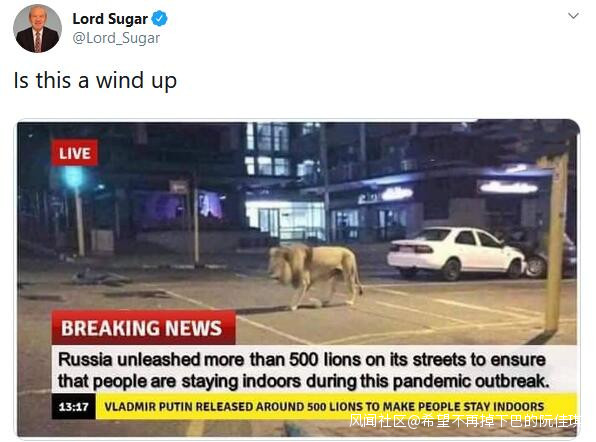Screen dimensions: 596x442
Task: Click the teal glowing street light
Action: tap(74, 177)
